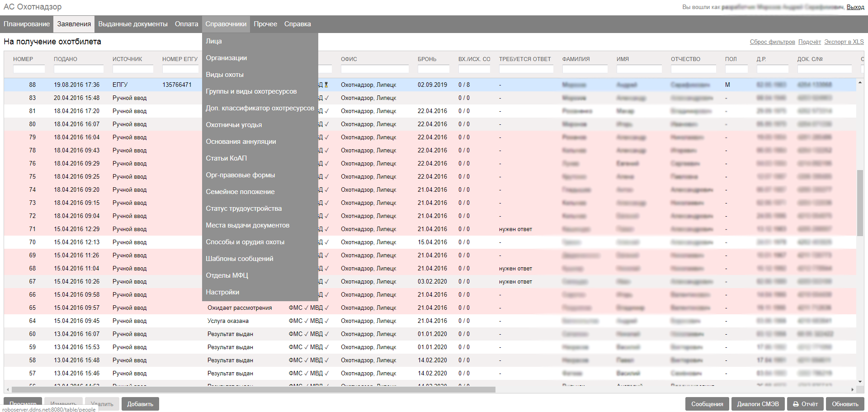Click Экспорт в XLS link
Image resolution: width=868 pixels, height=412 pixels.
coord(844,42)
